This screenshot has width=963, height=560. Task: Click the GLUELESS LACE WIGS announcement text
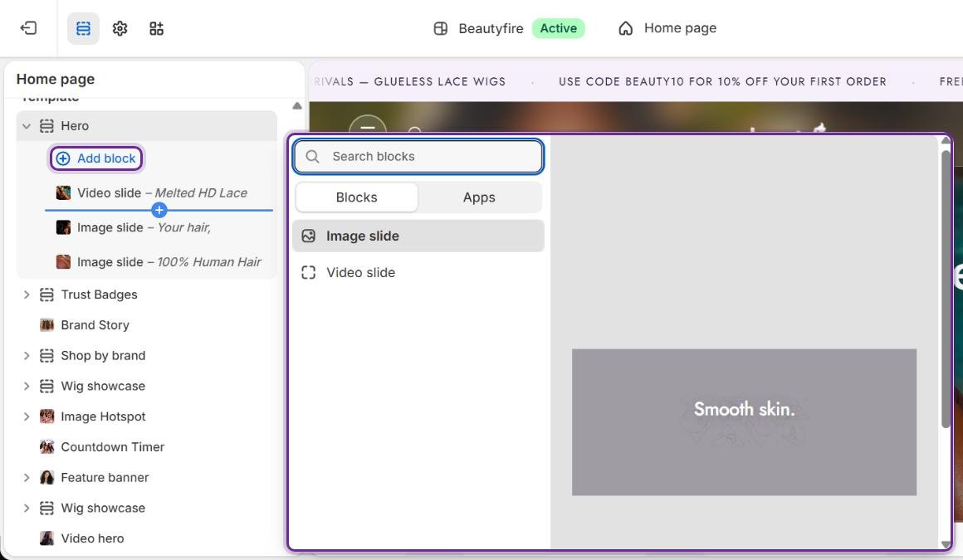point(440,81)
